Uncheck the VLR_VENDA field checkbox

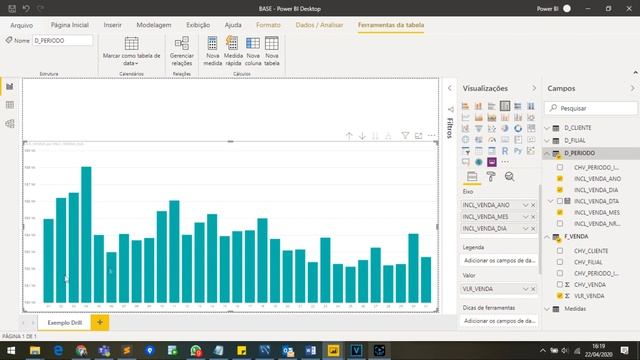pos(560,296)
